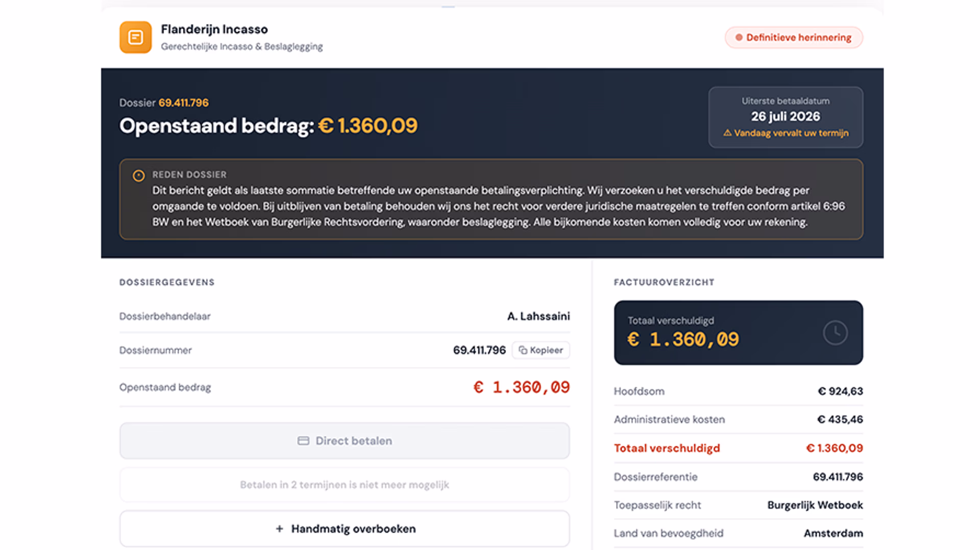Click the orange dossier number 69.411.796 in header
This screenshot has height=550, width=980.
click(183, 103)
